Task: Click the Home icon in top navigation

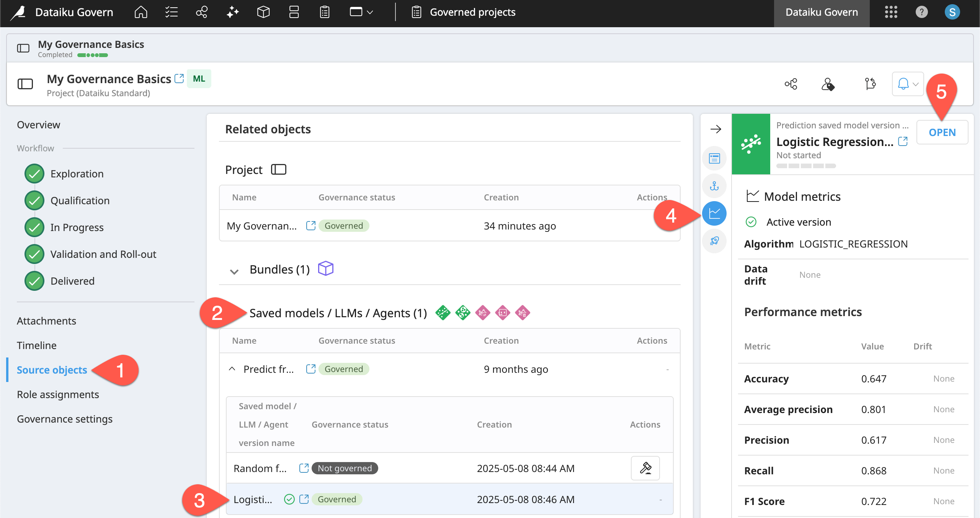Action: [x=141, y=12]
